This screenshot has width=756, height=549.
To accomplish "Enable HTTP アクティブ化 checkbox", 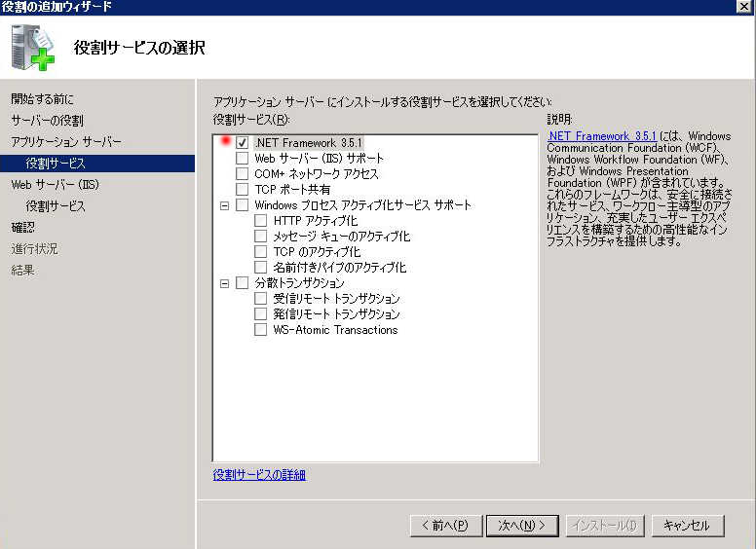I will pos(260,221).
